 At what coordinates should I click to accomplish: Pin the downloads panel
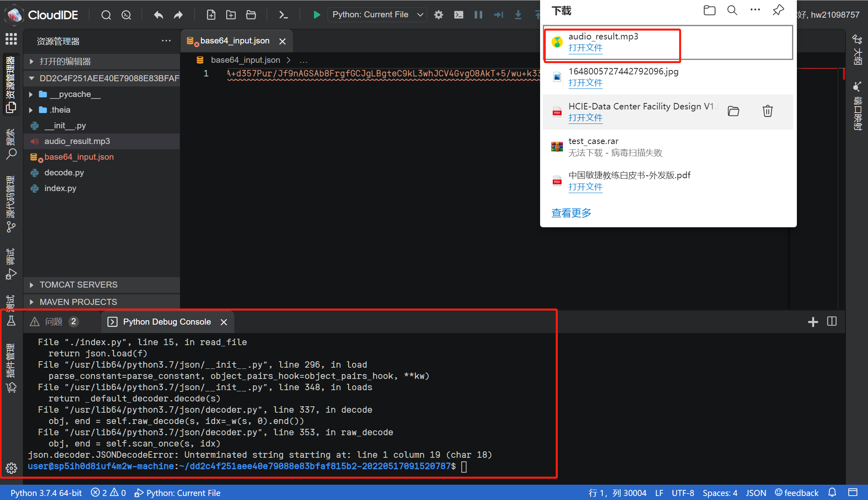click(x=778, y=10)
